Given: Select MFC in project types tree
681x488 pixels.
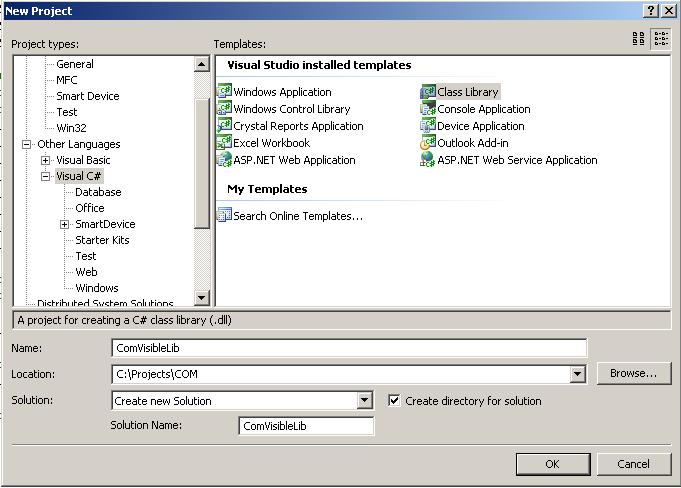Looking at the screenshot, I should point(67,80).
